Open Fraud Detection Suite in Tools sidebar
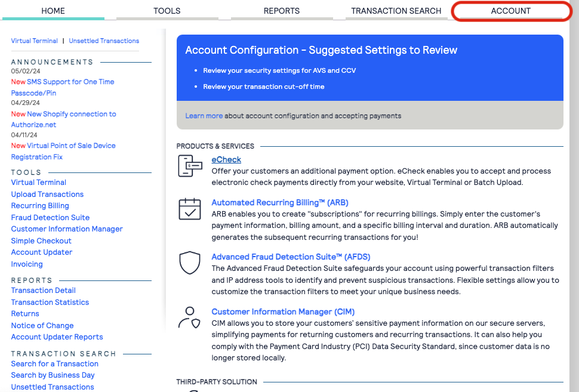This screenshot has width=579, height=392. [50, 218]
